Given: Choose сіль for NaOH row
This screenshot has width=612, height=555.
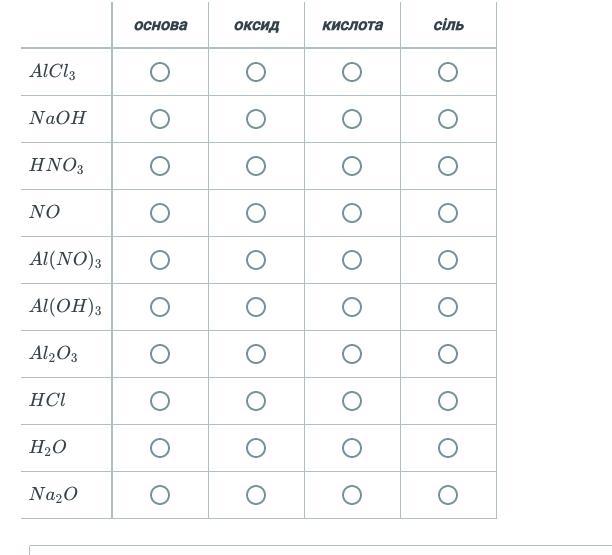Looking at the screenshot, I should pyautogui.click(x=448, y=119).
